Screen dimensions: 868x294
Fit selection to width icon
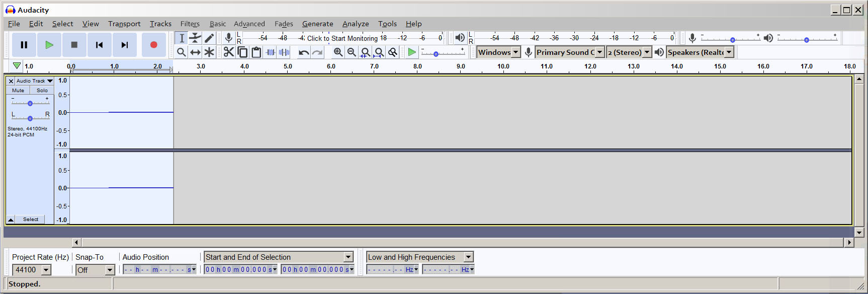(x=365, y=52)
